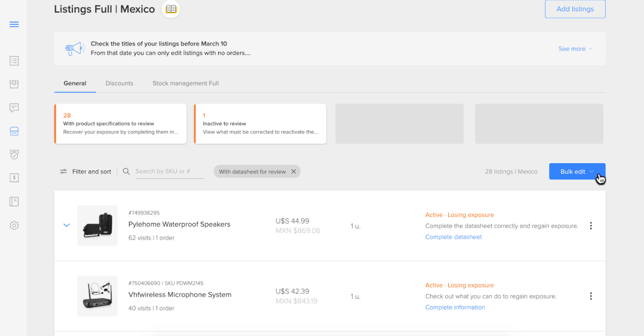Select the storefront listings sidebar icon
The height and width of the screenshot is (336, 644).
tap(14, 131)
